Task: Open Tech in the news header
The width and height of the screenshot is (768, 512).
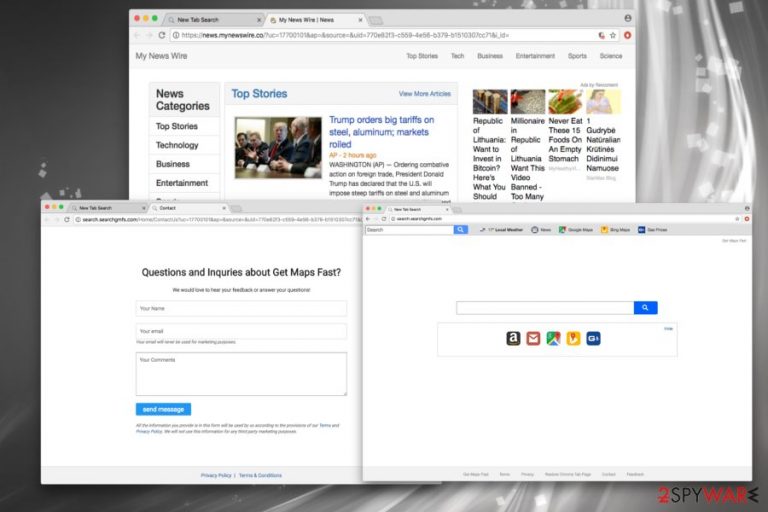Action: coord(457,56)
